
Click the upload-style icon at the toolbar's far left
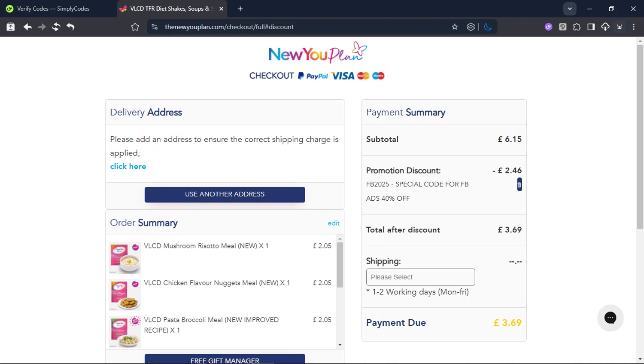click(11, 27)
